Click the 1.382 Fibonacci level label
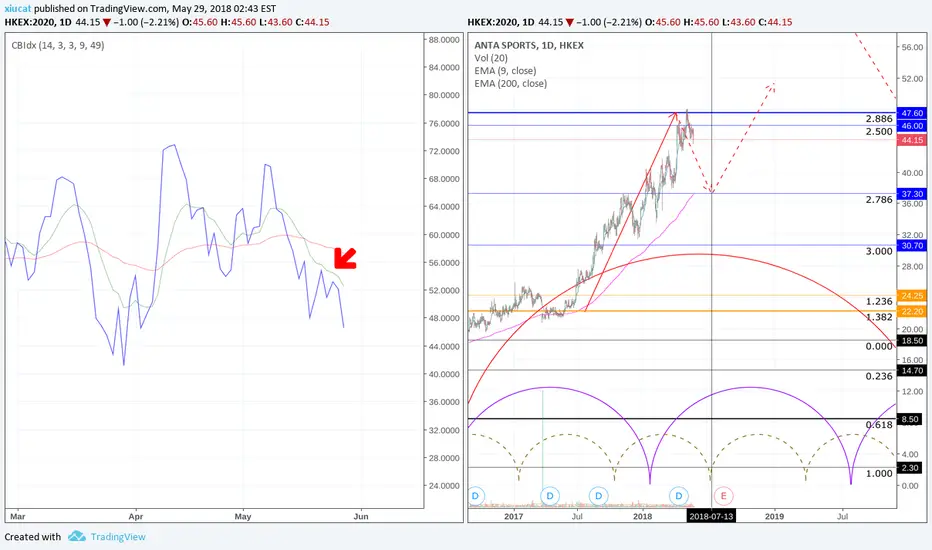Viewport: 932px width, 550px height. 879,317
